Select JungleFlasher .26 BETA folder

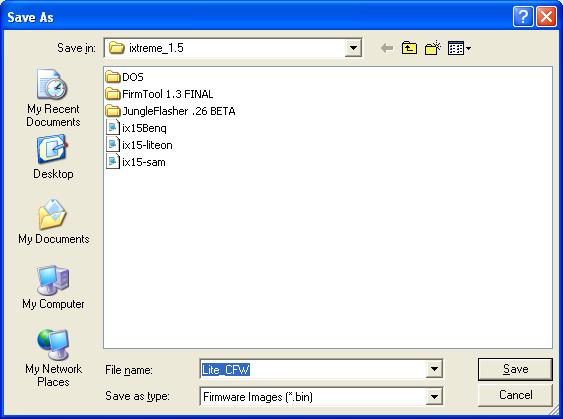click(x=171, y=111)
